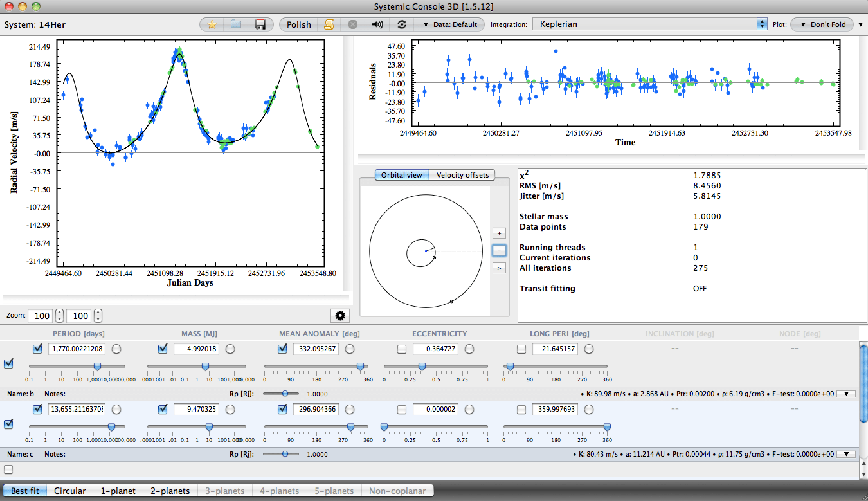The width and height of the screenshot is (868, 501).
Task: Click the circular refresh arrows icon
Action: click(402, 24)
